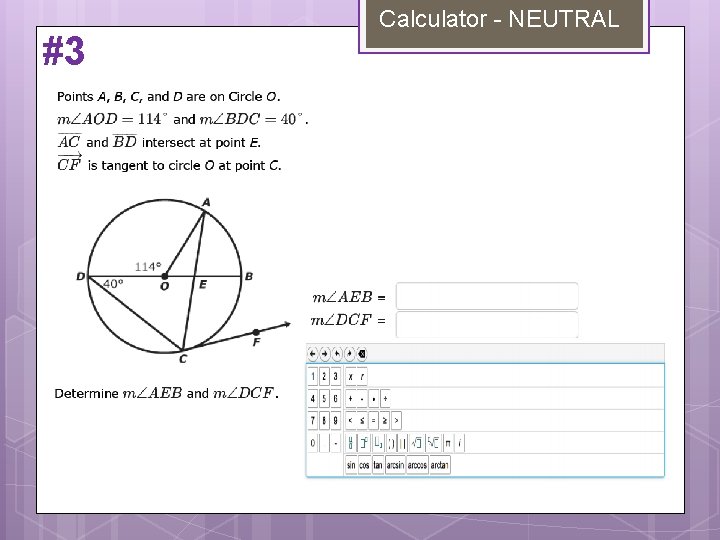Viewport: 720px width, 540px height.
Task: Tap the 3 key on the keypad
Action: click(336, 377)
